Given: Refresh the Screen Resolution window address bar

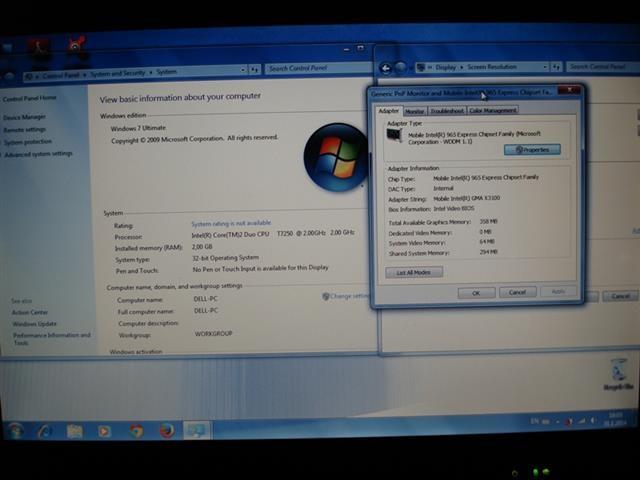Looking at the screenshot, I should [x=556, y=67].
